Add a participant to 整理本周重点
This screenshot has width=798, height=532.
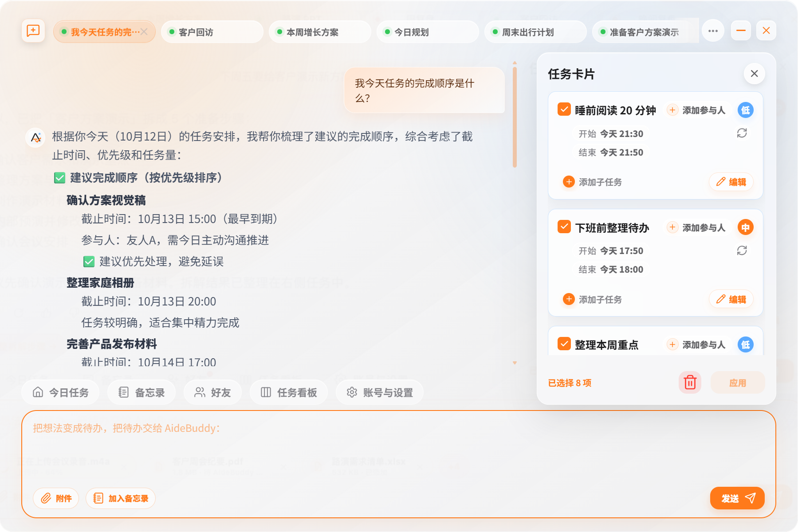click(696, 344)
